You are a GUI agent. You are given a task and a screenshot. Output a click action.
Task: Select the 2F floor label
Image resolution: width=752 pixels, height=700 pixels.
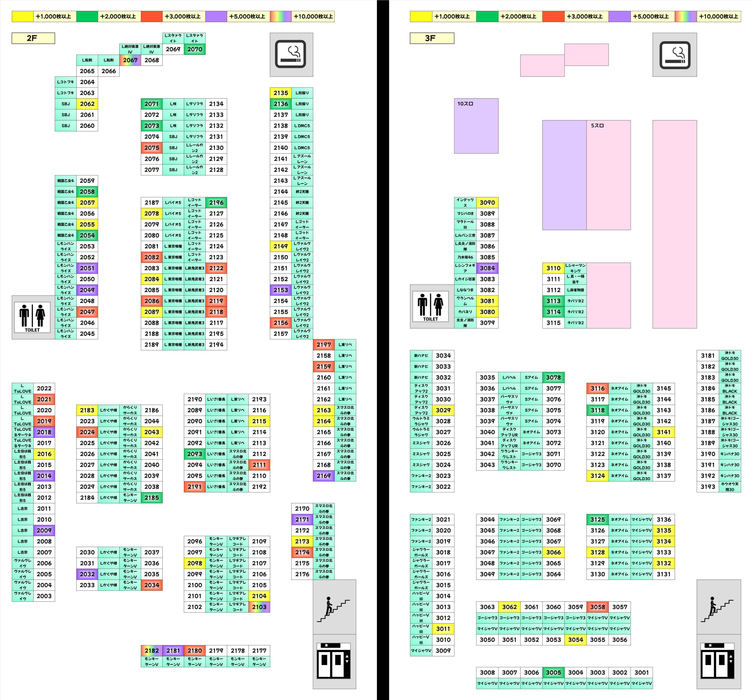click(x=33, y=38)
